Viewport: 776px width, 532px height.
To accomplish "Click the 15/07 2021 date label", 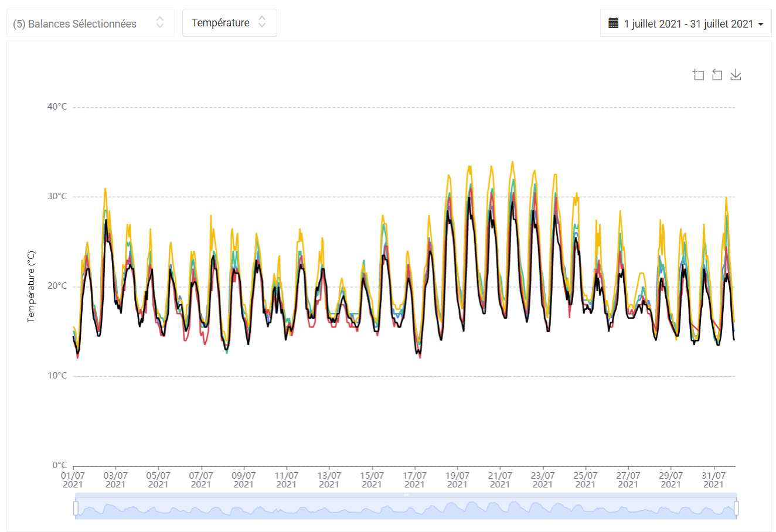I will pyautogui.click(x=372, y=480).
